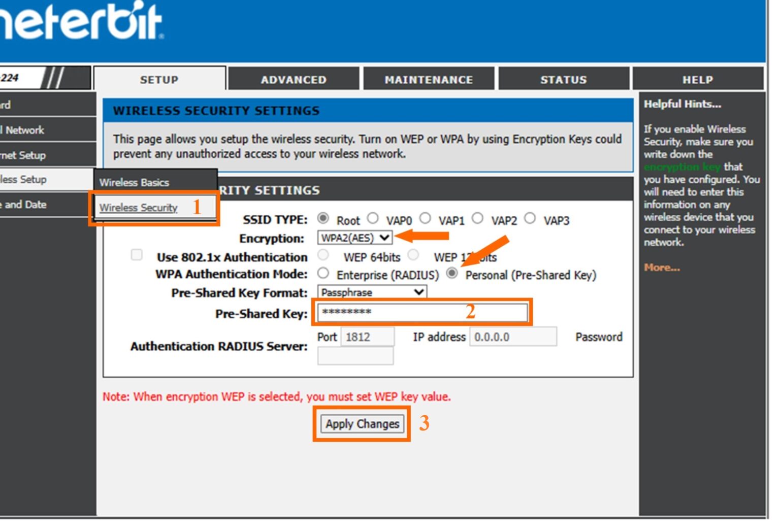Switch to the MAINTENANCE tab
780x532 pixels.
(429, 80)
